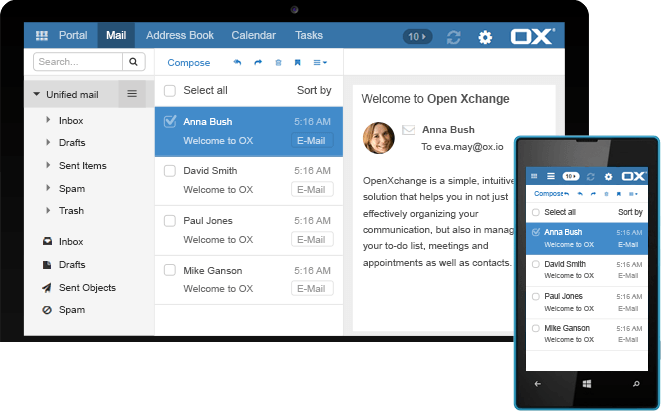Open the app launcher grid icon
This screenshot has height=411, width=661.
point(42,36)
